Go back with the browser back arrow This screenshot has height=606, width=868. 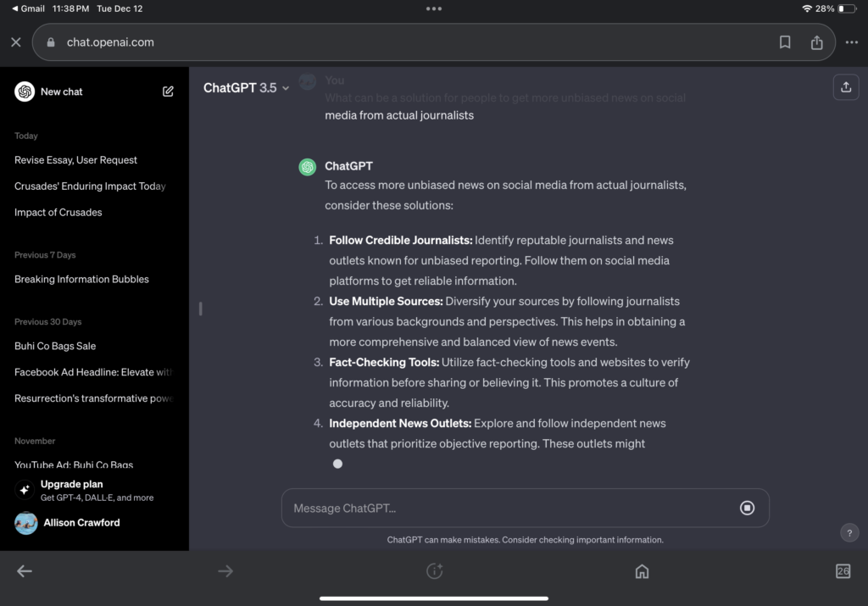[x=25, y=571]
